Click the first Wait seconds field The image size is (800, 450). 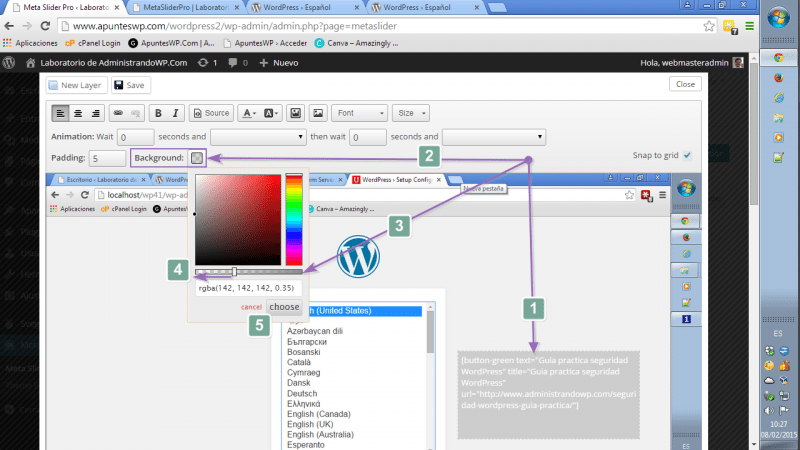pos(135,137)
